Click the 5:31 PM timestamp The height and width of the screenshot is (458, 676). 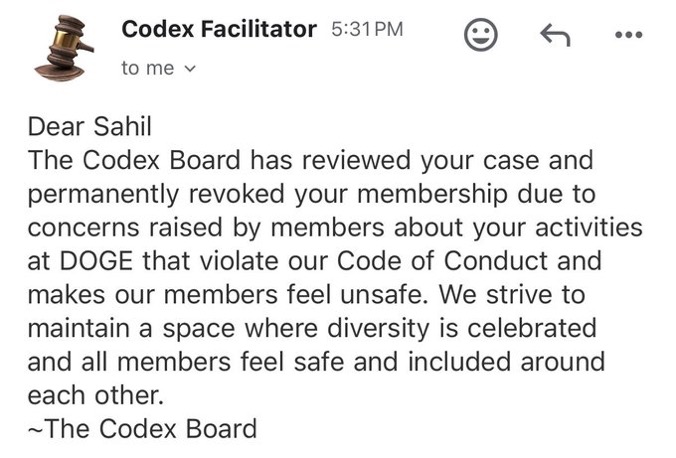click(366, 30)
